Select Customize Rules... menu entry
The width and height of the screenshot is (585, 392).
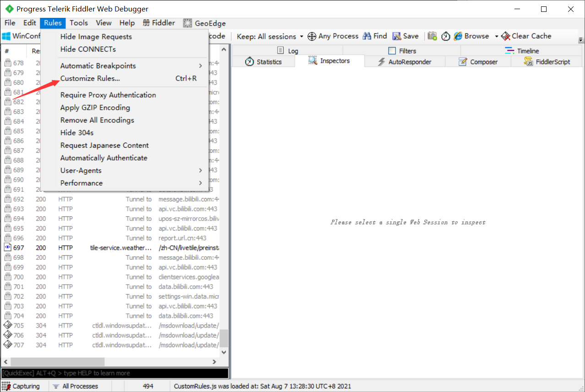coord(90,78)
